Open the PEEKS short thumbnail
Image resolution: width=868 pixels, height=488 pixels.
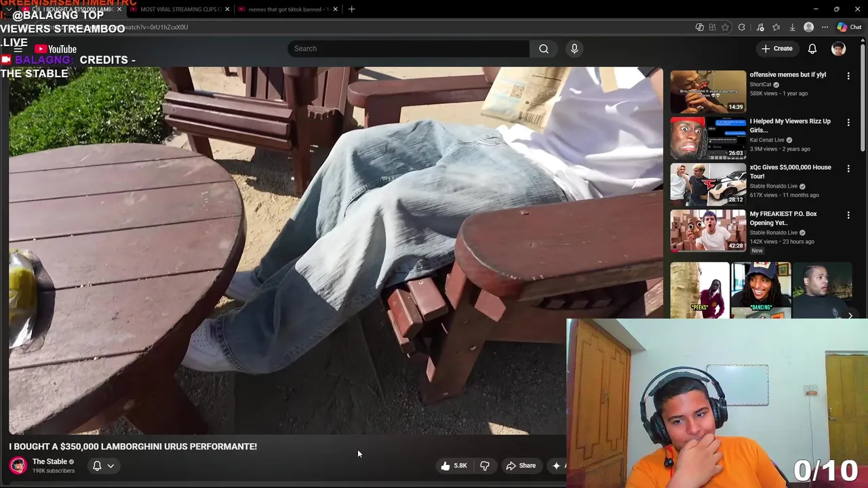pyautogui.click(x=699, y=290)
